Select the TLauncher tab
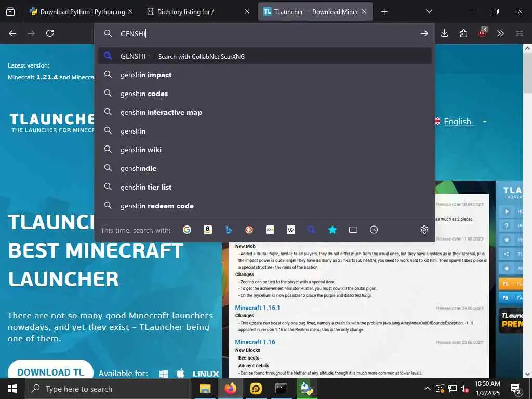 pyautogui.click(x=315, y=11)
